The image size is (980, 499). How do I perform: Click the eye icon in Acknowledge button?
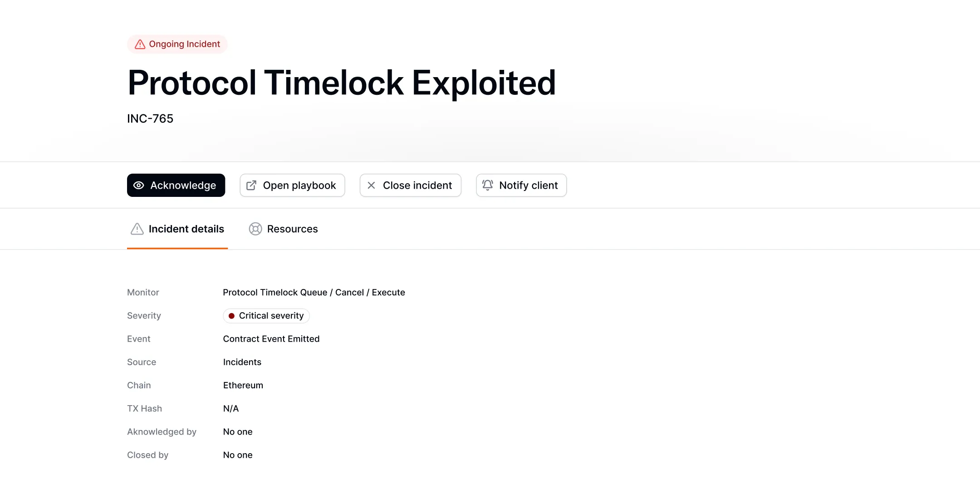pyautogui.click(x=139, y=185)
